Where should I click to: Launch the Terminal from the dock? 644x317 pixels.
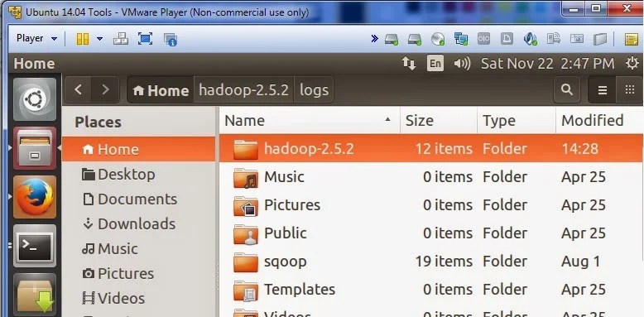point(35,246)
